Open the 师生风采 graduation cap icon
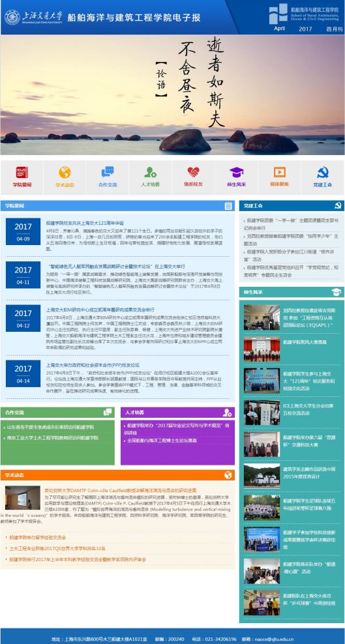The width and height of the screenshot is (345, 644). coord(236,172)
